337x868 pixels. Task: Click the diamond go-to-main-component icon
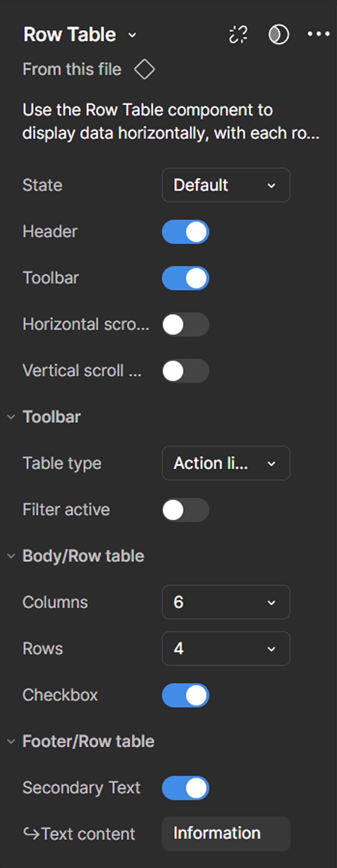[x=144, y=69]
